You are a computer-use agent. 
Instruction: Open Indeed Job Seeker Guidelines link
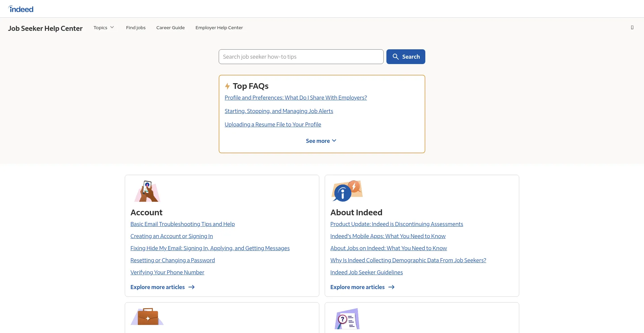pos(366,272)
